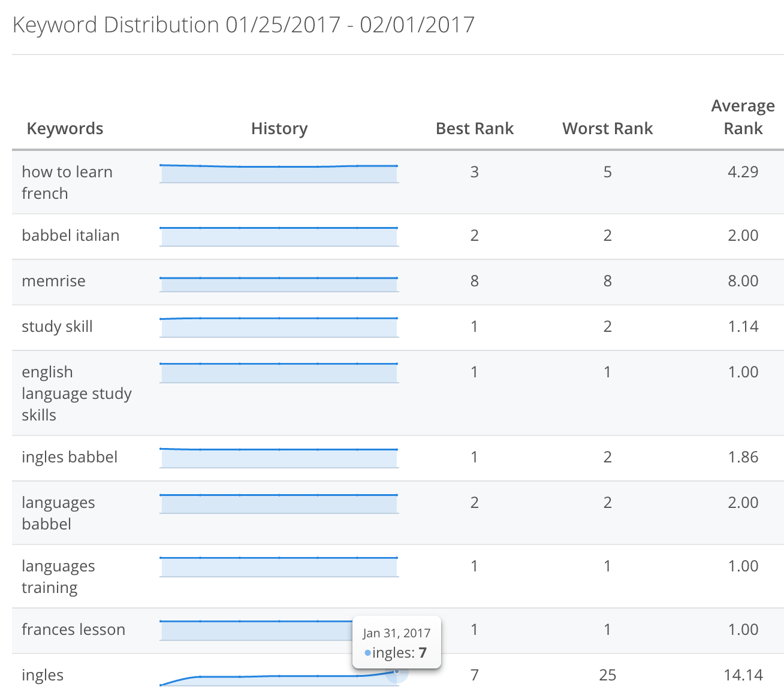Click average rank value 8.00 for memrise
This screenshot has height=696, width=784.
coord(743,281)
